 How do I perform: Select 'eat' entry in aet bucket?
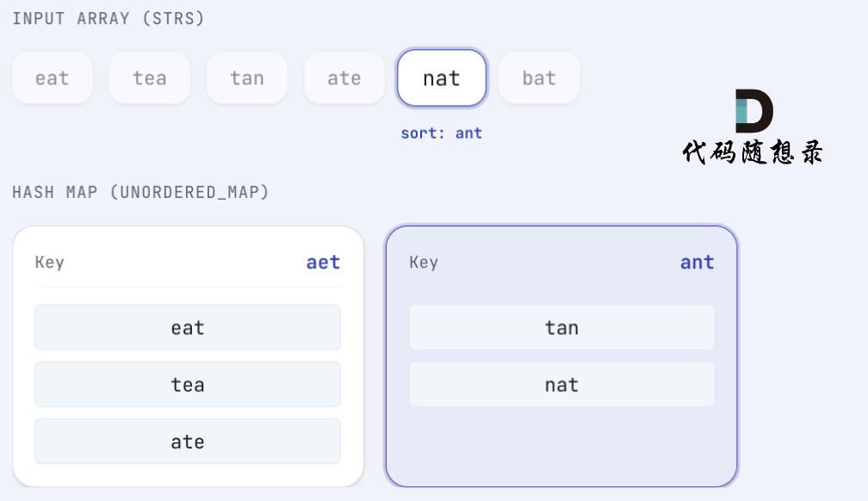[x=188, y=327]
